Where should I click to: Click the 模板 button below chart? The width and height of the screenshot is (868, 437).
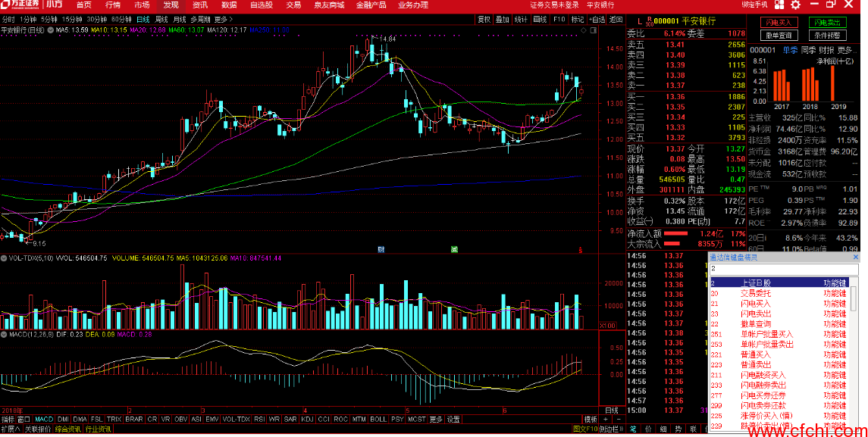click(591, 420)
